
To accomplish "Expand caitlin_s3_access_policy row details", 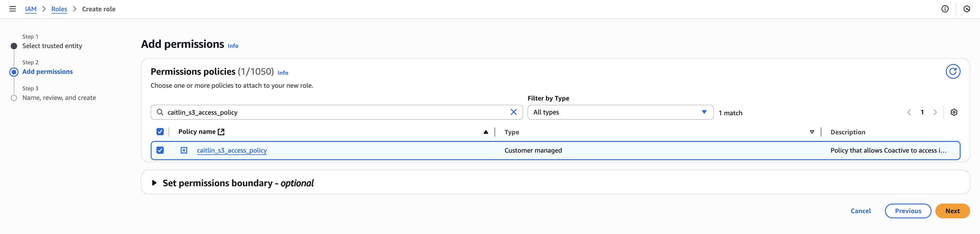I will pyautogui.click(x=184, y=150).
